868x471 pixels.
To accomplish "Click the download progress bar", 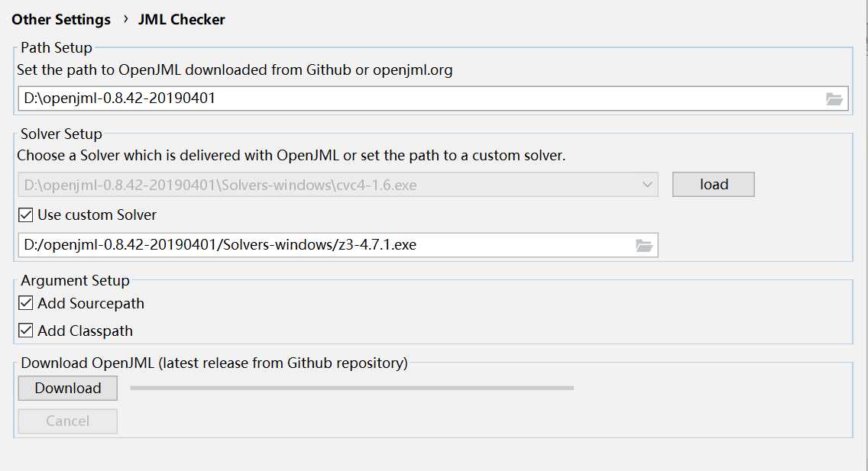I will point(352,388).
